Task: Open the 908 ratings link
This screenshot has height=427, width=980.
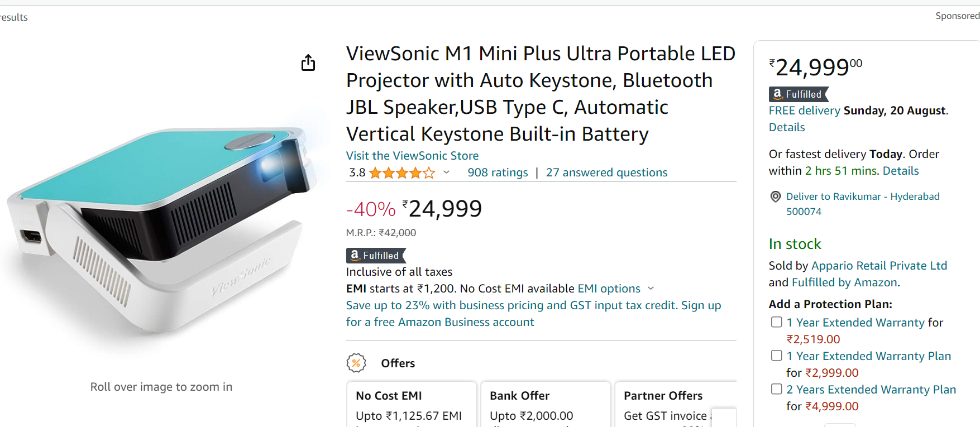Action: tap(498, 172)
